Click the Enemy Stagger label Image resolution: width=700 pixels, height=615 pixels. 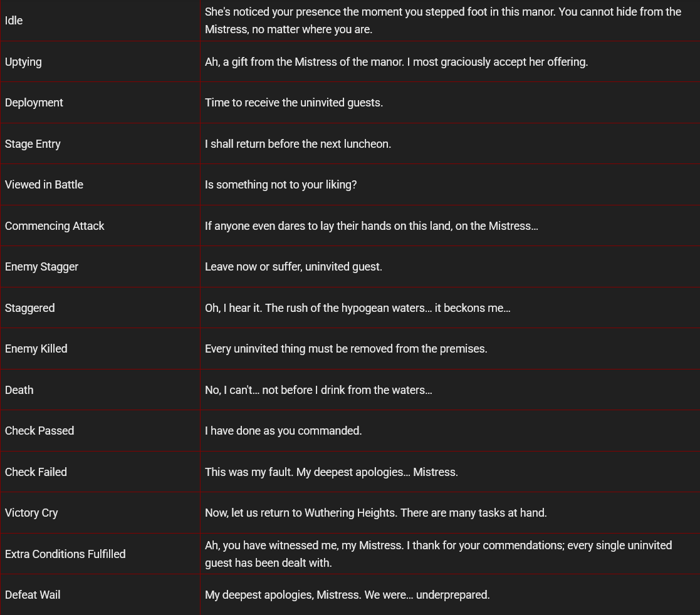coord(41,267)
